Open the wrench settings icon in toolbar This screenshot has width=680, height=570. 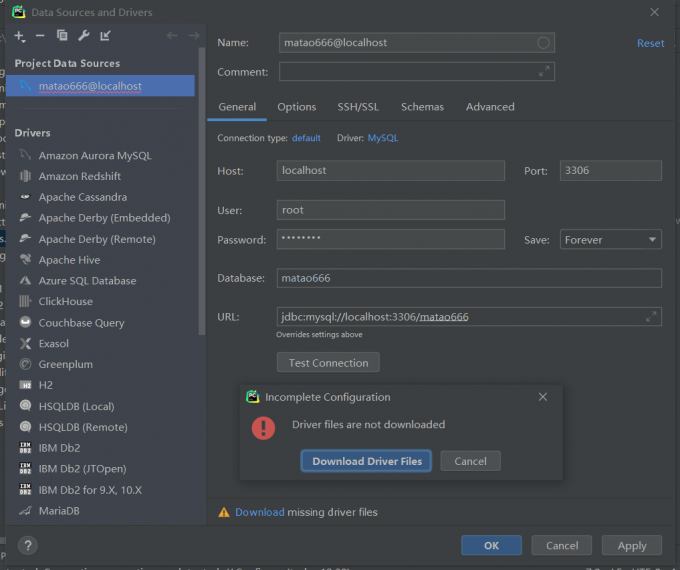click(83, 36)
